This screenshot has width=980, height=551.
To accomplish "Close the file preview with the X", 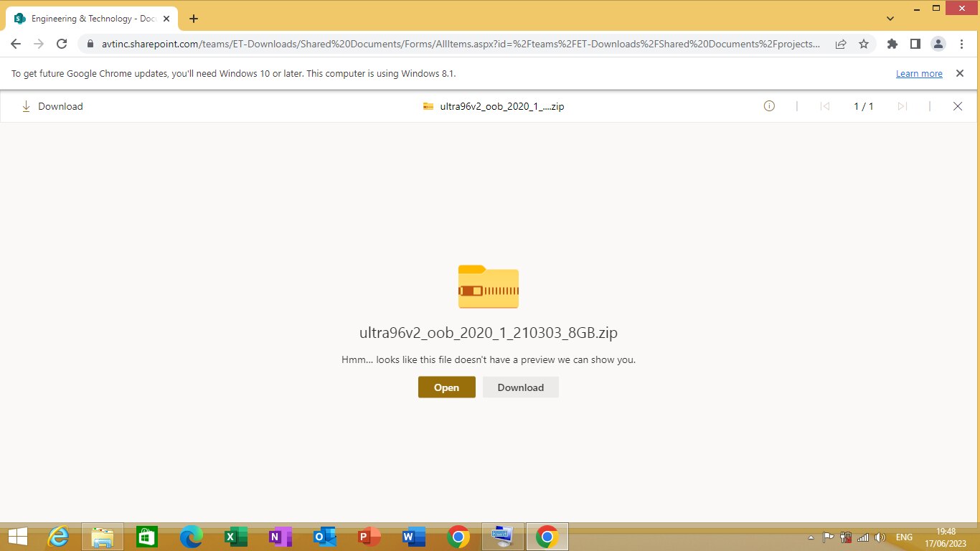I will 957,106.
